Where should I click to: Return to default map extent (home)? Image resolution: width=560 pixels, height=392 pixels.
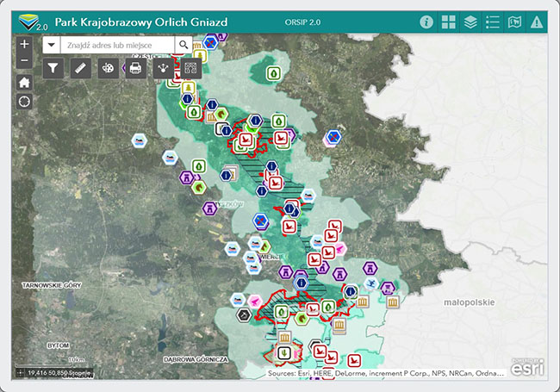point(24,82)
